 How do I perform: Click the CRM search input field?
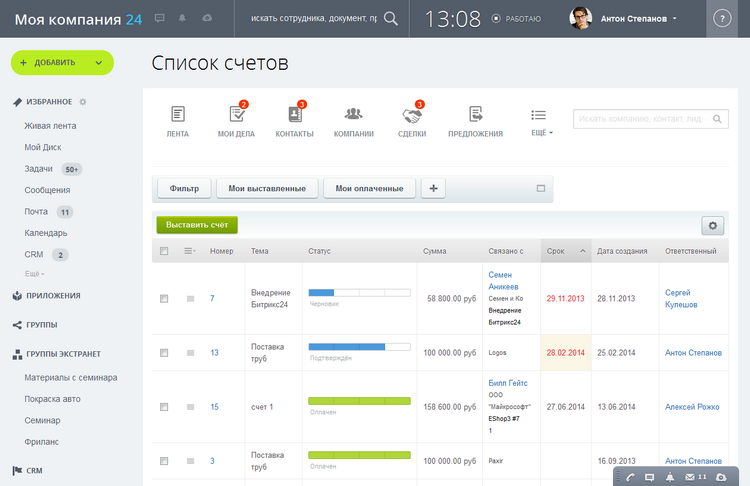pos(644,119)
